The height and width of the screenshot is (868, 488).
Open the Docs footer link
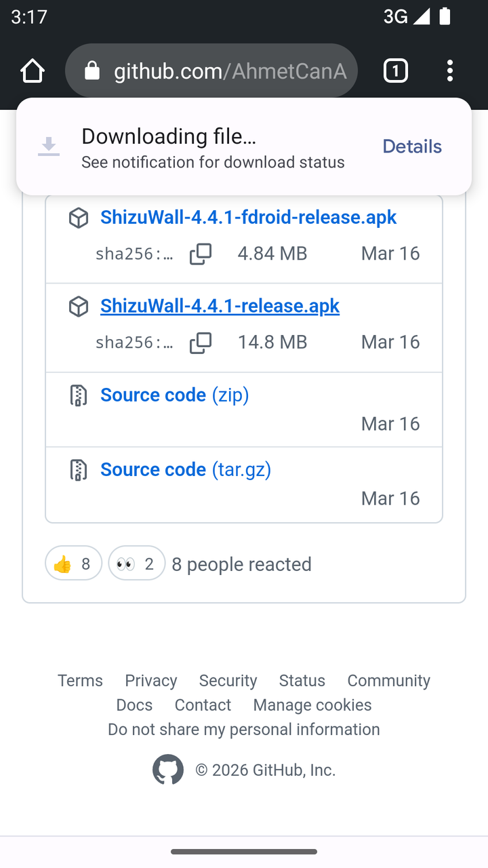134,705
